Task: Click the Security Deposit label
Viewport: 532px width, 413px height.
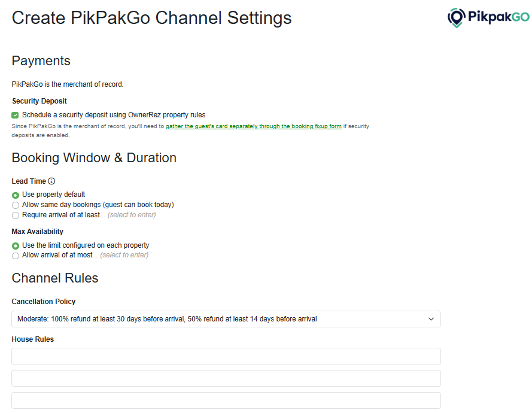Action: (x=39, y=101)
